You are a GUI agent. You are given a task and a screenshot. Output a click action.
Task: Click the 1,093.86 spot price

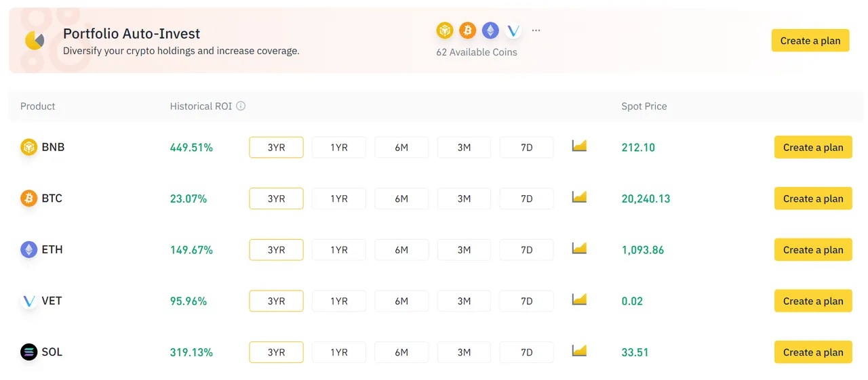[x=643, y=250]
